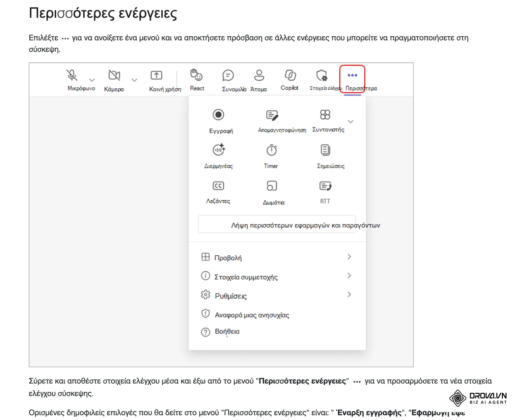Start Εγγραφή recording icon
Screen dimensions: 527x420
tap(218, 115)
